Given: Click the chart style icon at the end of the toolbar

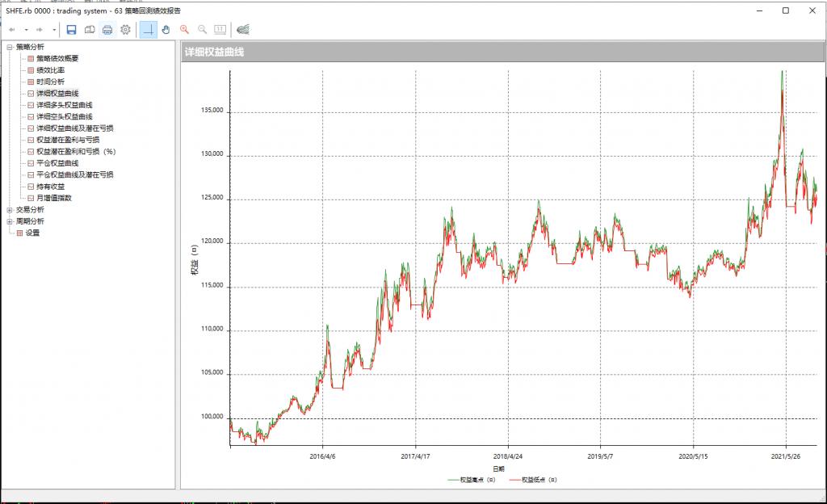Looking at the screenshot, I should point(243,30).
